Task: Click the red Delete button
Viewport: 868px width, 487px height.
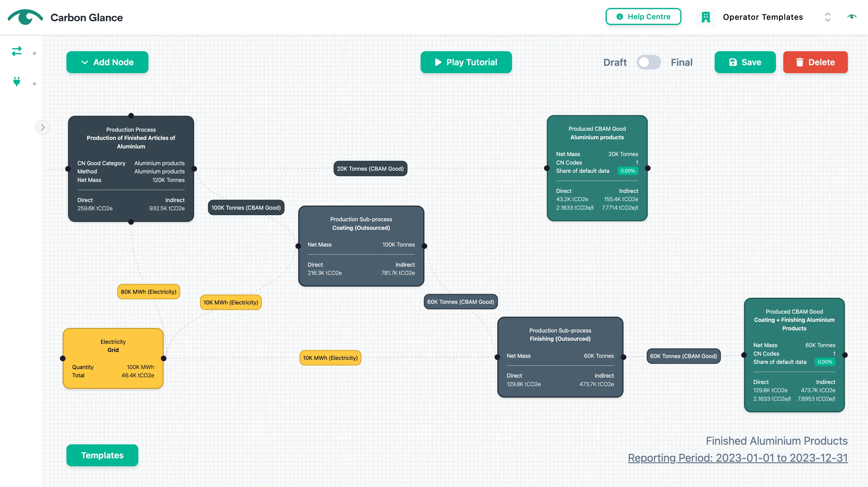Action: coord(815,62)
